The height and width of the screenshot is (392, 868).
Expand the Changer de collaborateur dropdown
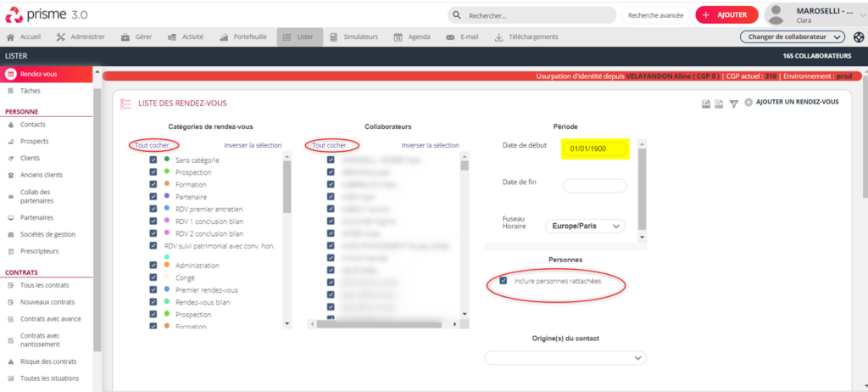pyautogui.click(x=792, y=37)
